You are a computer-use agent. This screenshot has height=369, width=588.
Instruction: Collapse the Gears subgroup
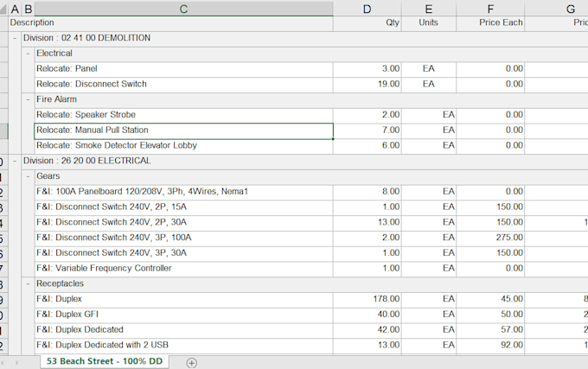28,176
